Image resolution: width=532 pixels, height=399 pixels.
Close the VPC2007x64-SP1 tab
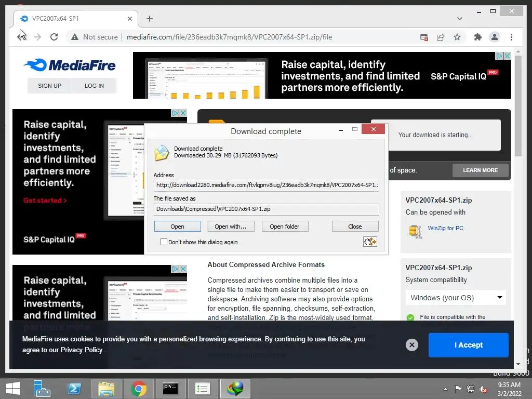click(x=129, y=19)
